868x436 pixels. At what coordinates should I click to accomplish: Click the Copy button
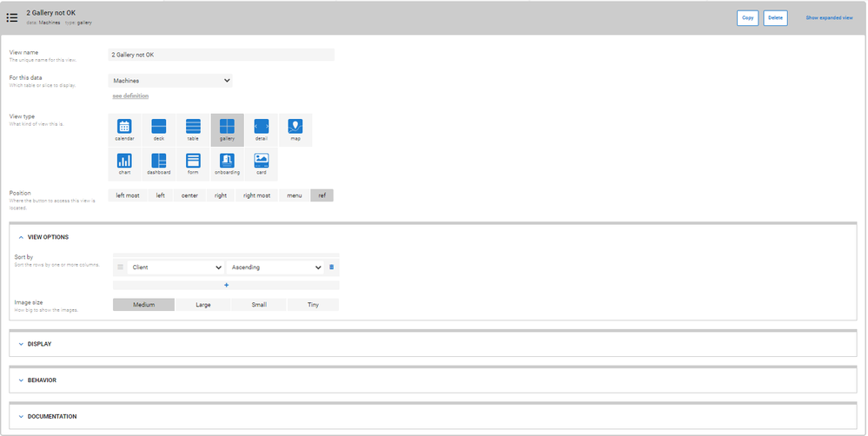click(748, 17)
